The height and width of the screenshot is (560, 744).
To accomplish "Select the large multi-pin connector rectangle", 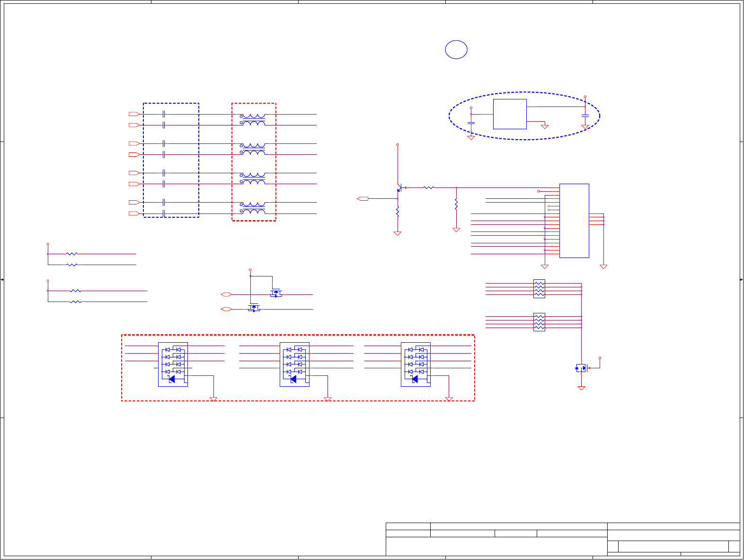I will (574, 221).
